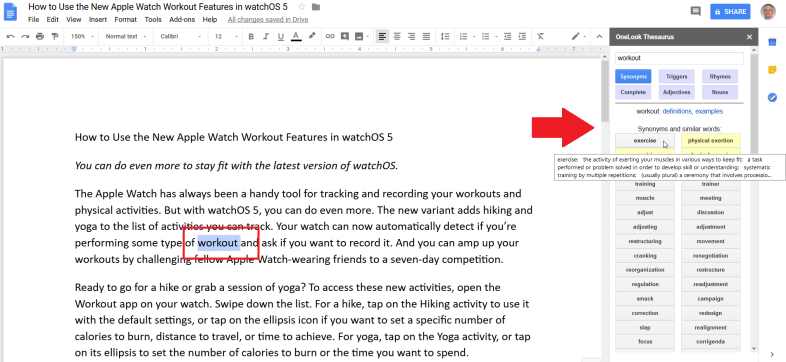Add a comment from the toolbar
The height and width of the screenshot is (362, 786).
pos(344,36)
